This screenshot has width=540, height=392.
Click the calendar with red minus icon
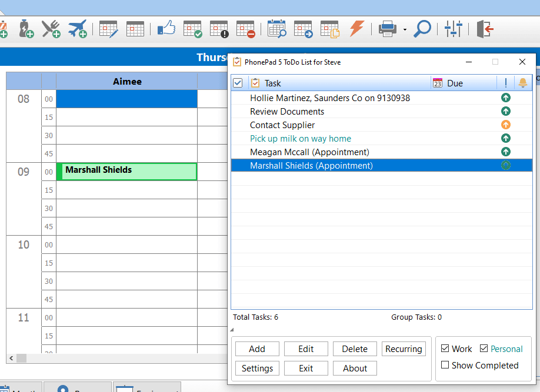click(245, 29)
